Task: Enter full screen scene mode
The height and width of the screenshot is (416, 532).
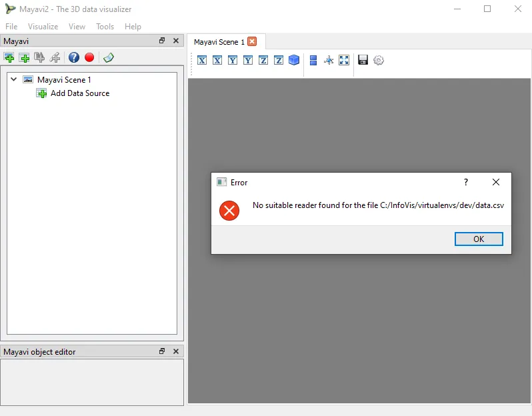Action: [344, 60]
